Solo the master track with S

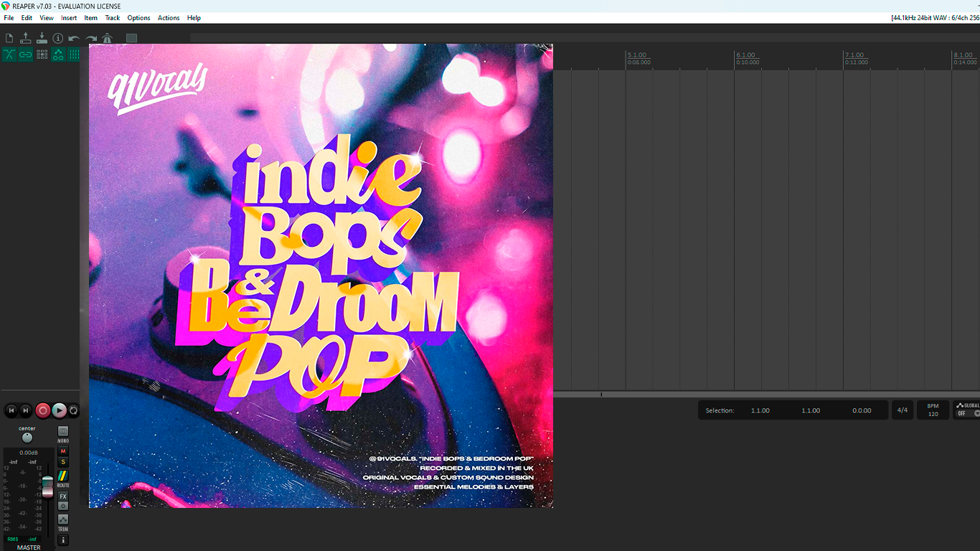point(63,462)
